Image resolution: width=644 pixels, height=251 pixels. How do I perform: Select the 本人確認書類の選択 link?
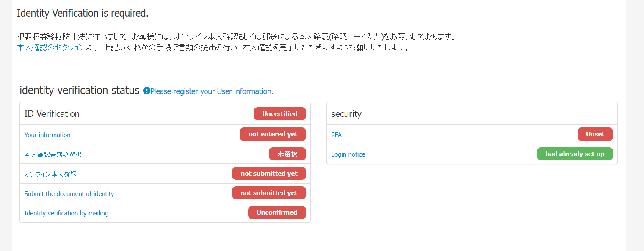[53, 154]
